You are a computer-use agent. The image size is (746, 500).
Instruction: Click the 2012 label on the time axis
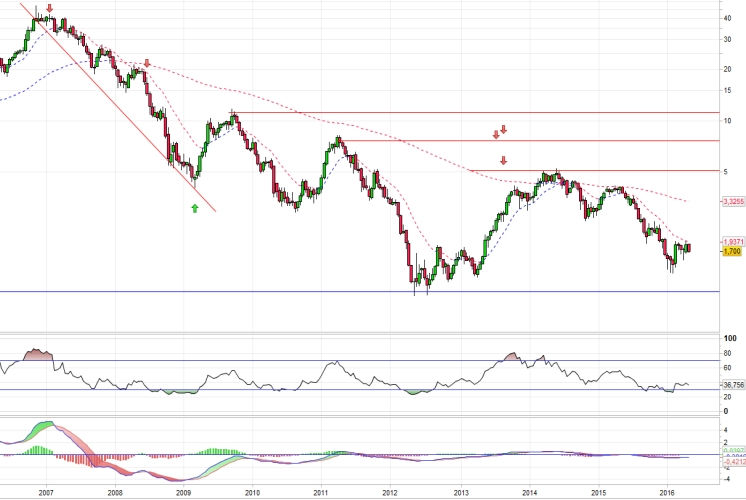tap(390, 493)
